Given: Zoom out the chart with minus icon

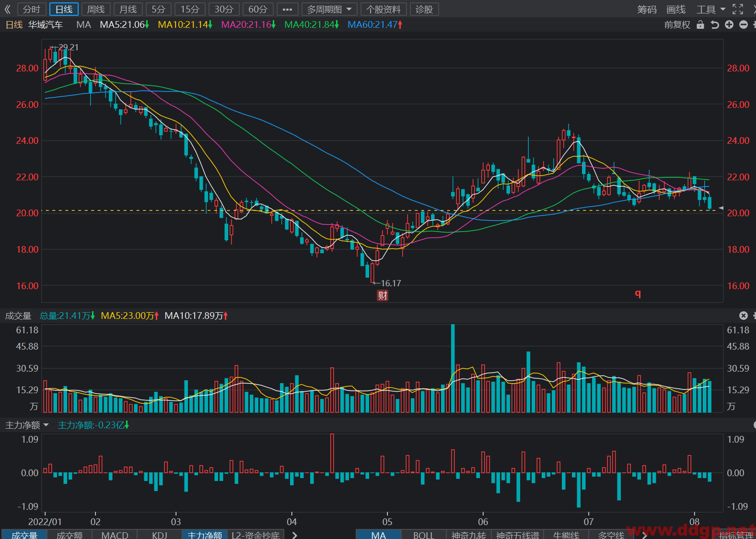Looking at the screenshot, I should pos(744,24).
